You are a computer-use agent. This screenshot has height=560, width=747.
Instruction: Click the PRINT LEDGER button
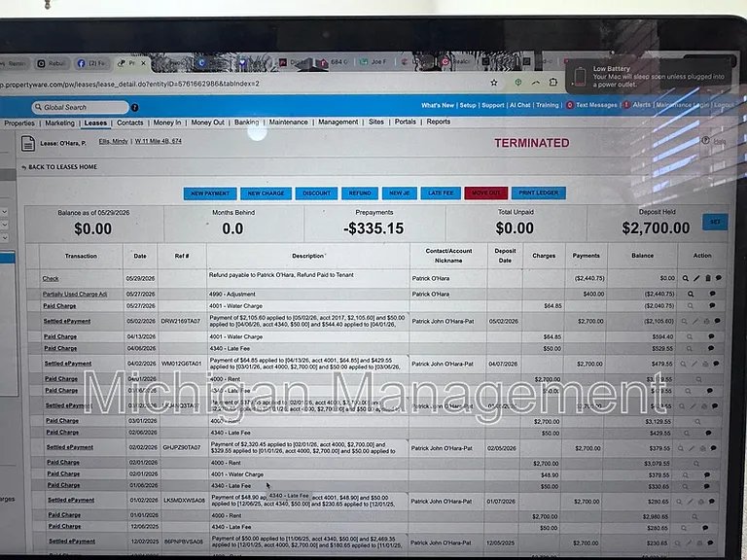point(538,192)
